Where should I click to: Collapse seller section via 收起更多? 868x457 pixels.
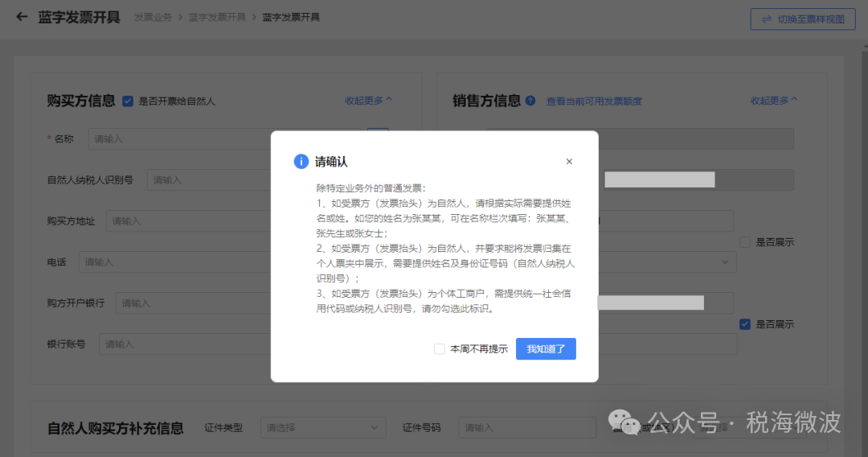[773, 101]
